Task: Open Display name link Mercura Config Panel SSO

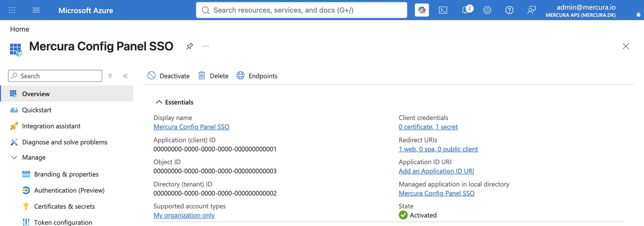Action: [x=191, y=127]
